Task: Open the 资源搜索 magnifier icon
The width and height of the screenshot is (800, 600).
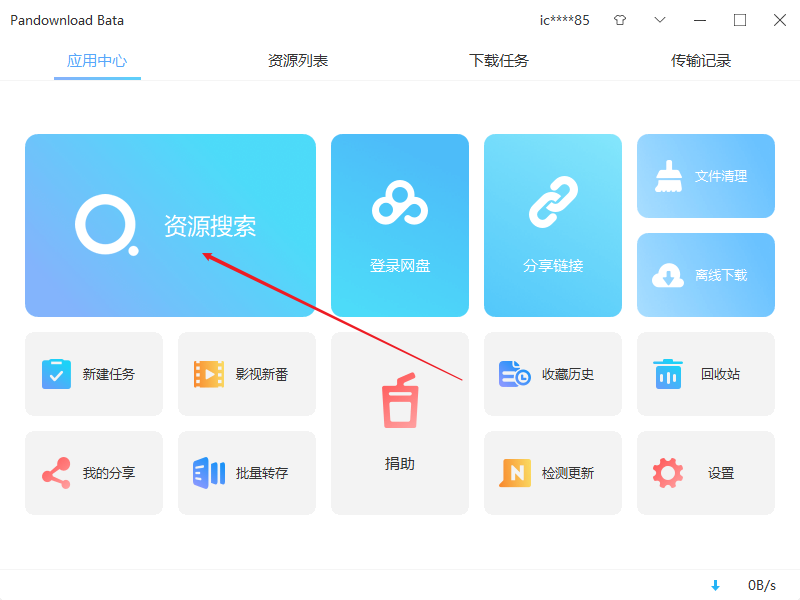Action: (x=106, y=224)
